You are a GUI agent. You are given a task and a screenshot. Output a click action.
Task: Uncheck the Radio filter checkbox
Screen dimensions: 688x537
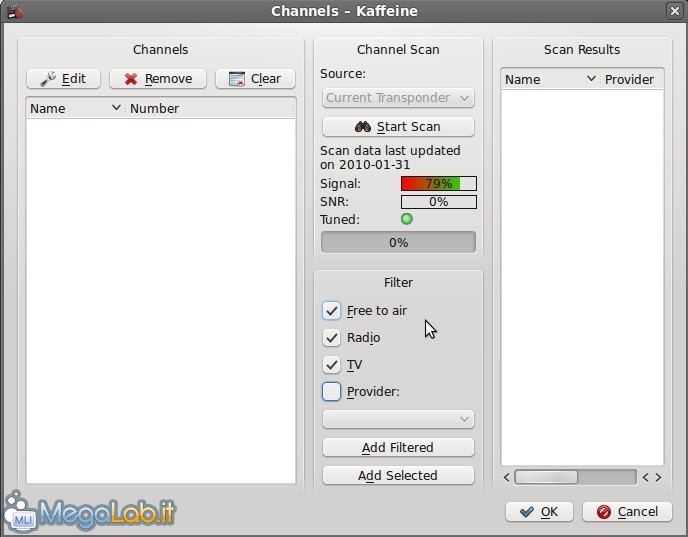(x=331, y=338)
